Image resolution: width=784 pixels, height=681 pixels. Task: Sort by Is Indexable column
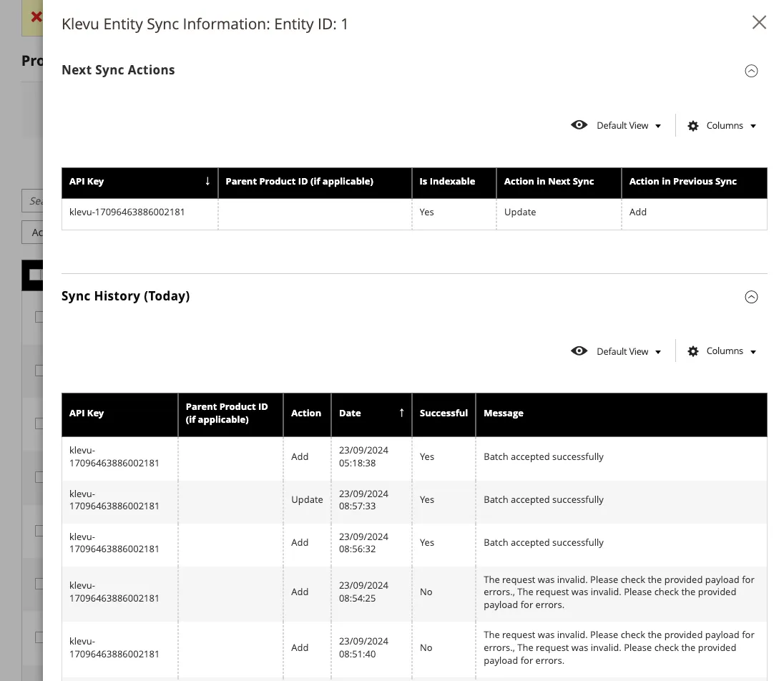coord(454,182)
